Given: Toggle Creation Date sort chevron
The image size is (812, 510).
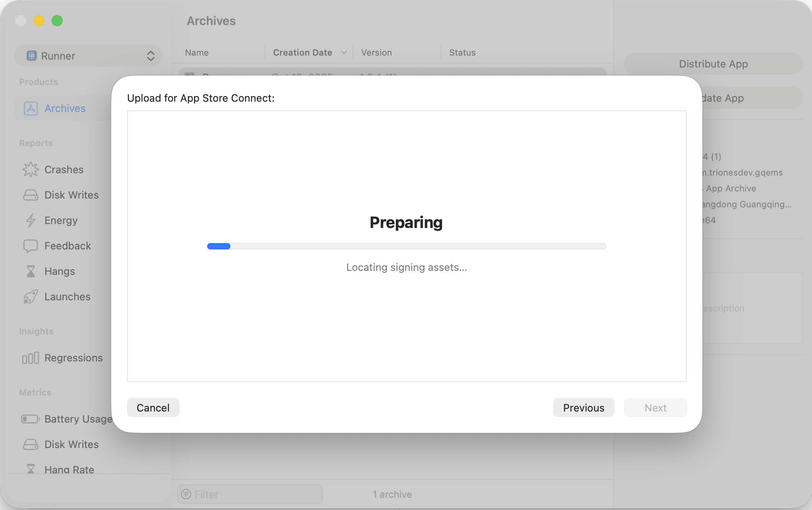Looking at the screenshot, I should [344, 52].
